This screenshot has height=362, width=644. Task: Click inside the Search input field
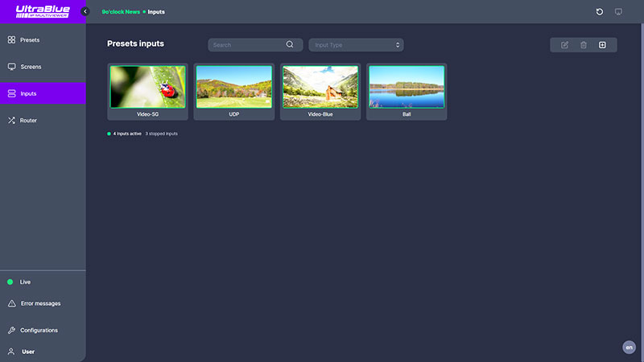[x=246, y=45]
